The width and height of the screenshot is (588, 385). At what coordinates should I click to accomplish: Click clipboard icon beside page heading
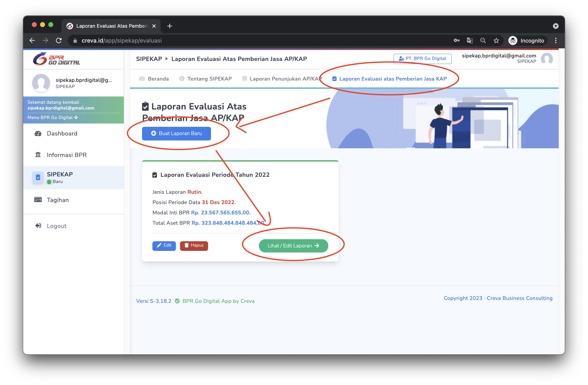tap(145, 106)
